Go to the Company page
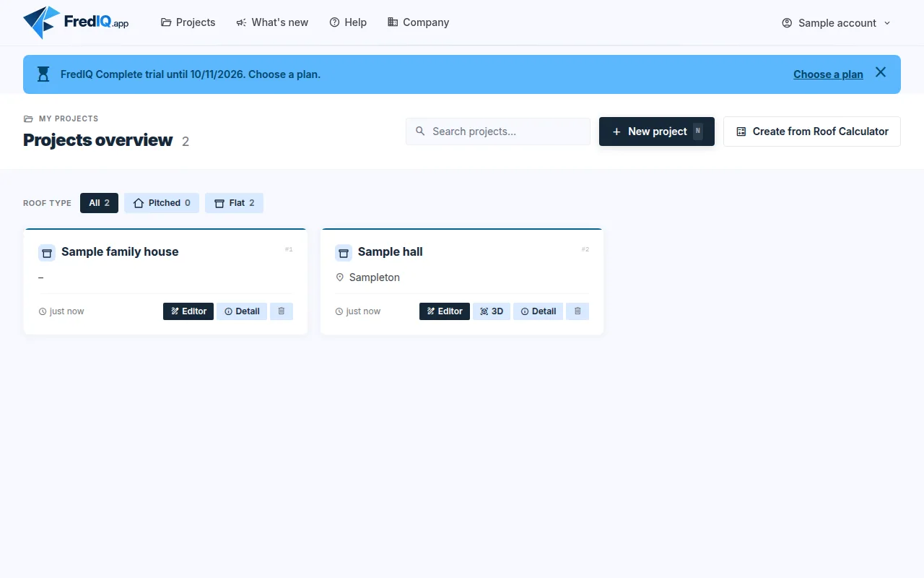The height and width of the screenshot is (578, 924). pos(419,22)
